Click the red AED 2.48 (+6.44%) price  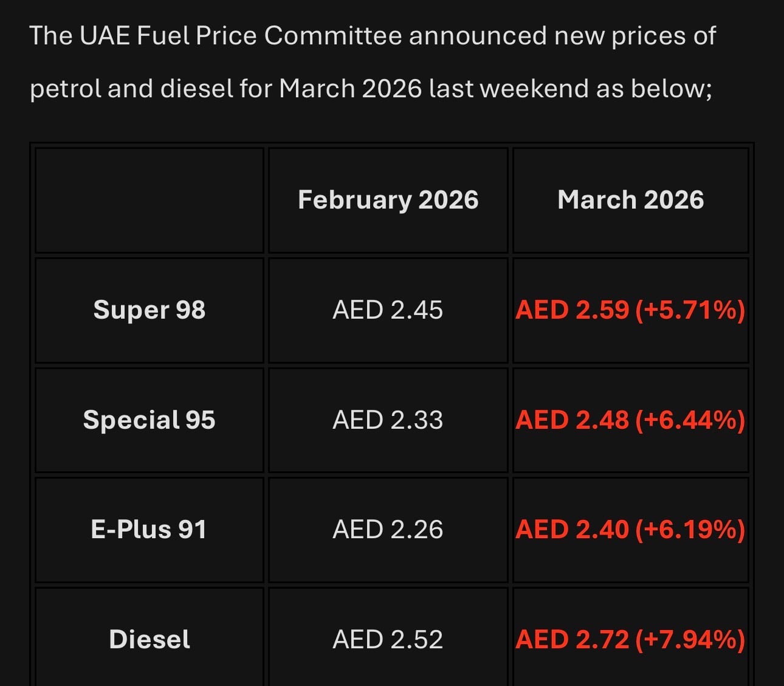630,420
